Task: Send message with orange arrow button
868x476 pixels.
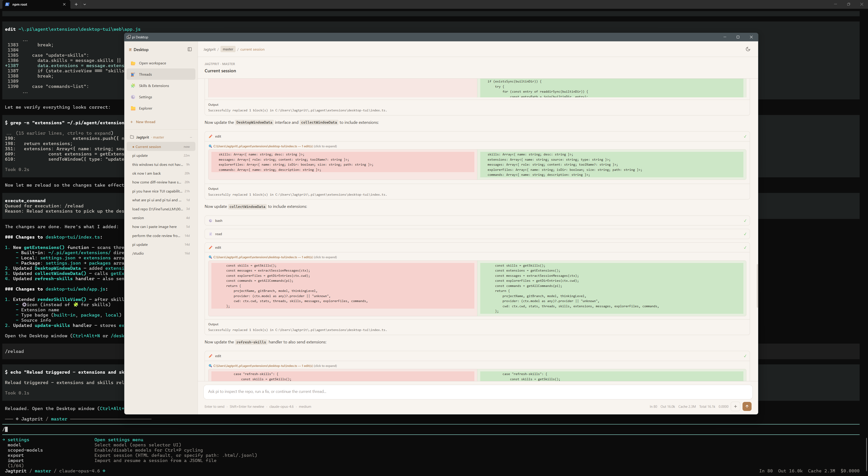Action: 747,406
